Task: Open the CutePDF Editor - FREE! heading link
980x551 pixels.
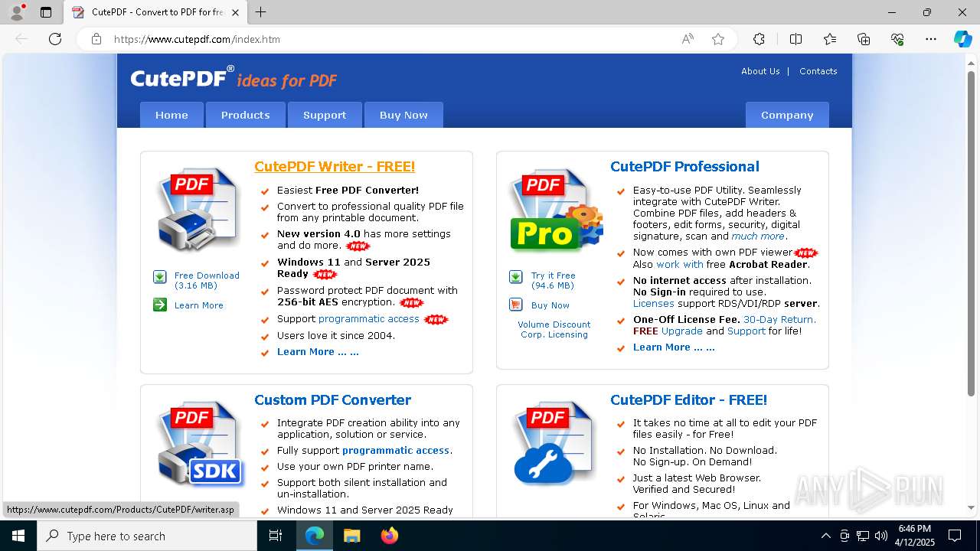Action: coord(688,399)
